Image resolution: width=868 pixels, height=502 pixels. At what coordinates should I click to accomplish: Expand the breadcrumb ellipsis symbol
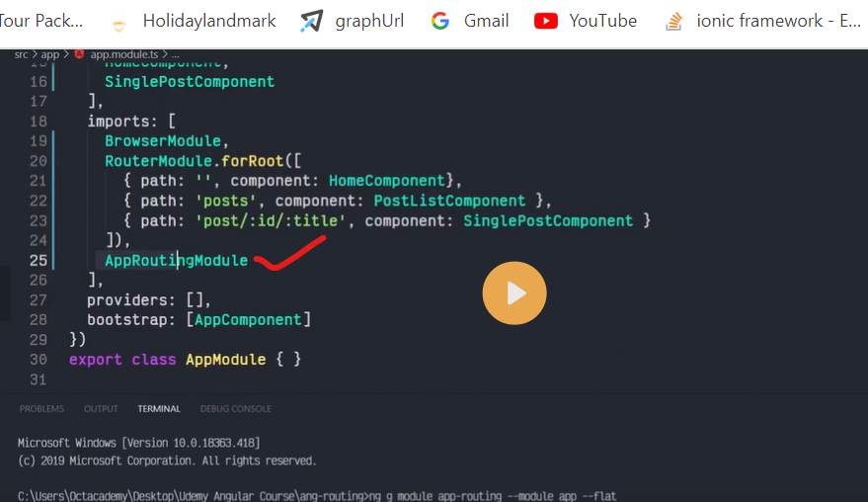point(175,54)
